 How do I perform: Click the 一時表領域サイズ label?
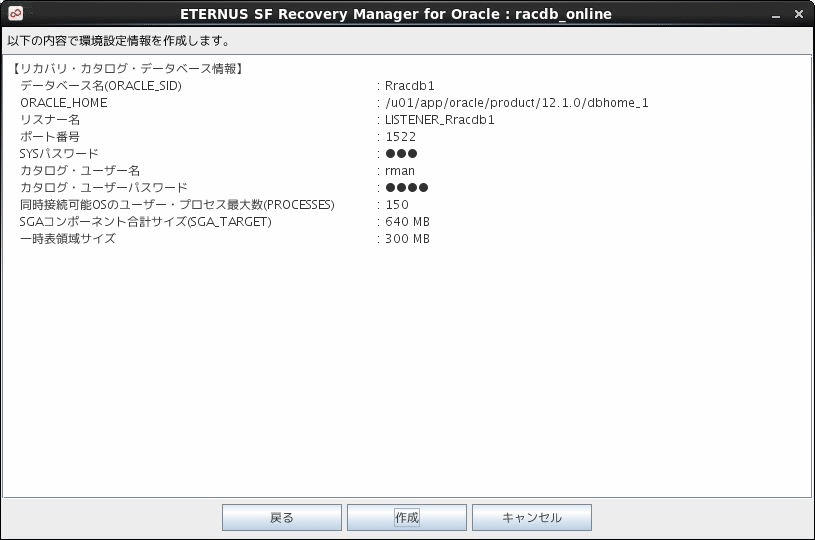tap(68, 239)
